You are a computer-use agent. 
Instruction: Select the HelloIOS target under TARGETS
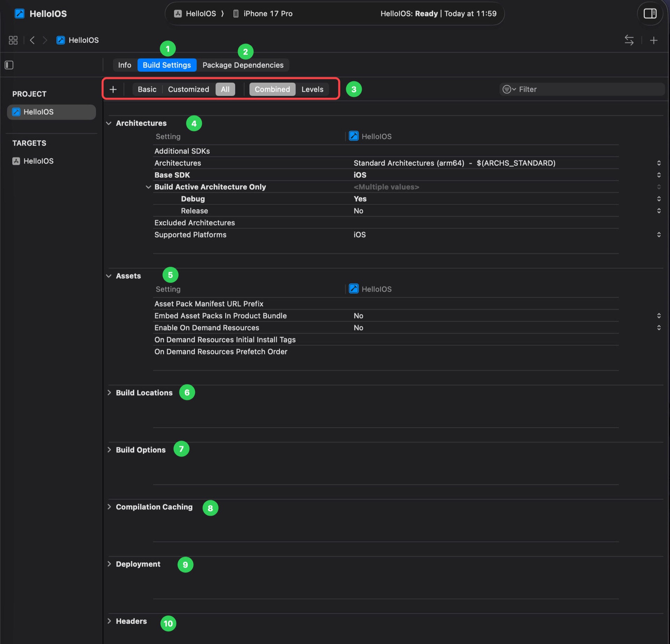pos(51,161)
